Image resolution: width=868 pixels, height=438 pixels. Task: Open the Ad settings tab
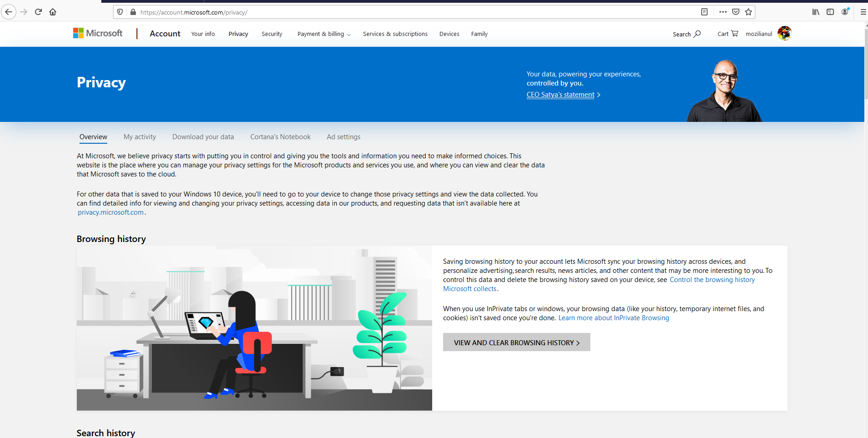343,136
